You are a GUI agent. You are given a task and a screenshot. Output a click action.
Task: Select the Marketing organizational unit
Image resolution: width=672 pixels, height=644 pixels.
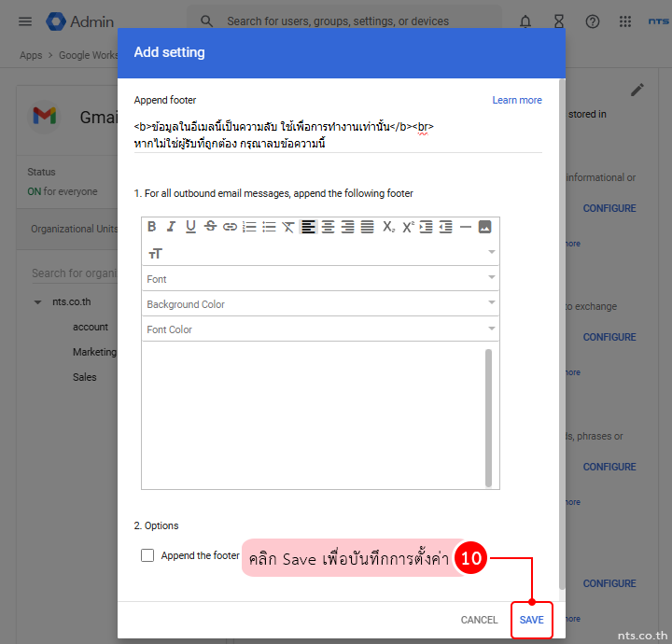[94, 352]
